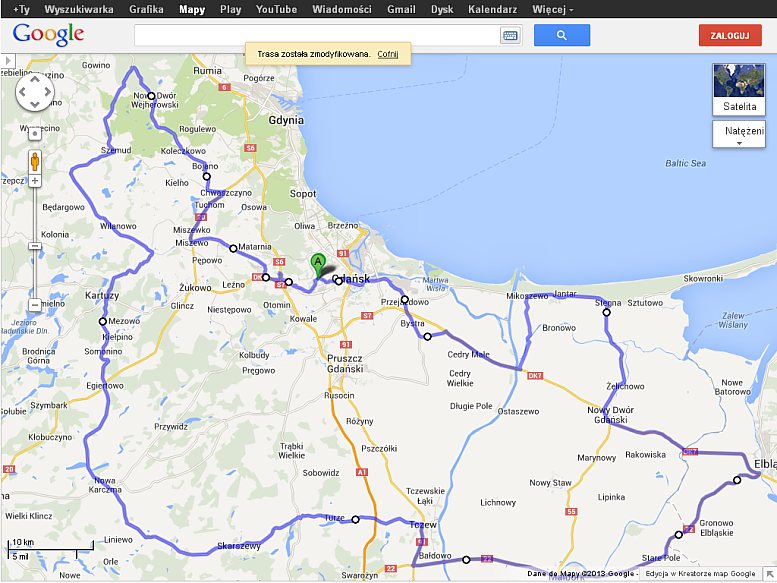The height and width of the screenshot is (583, 777).
Task: Open YouTube in the top bar
Action: click(x=277, y=9)
